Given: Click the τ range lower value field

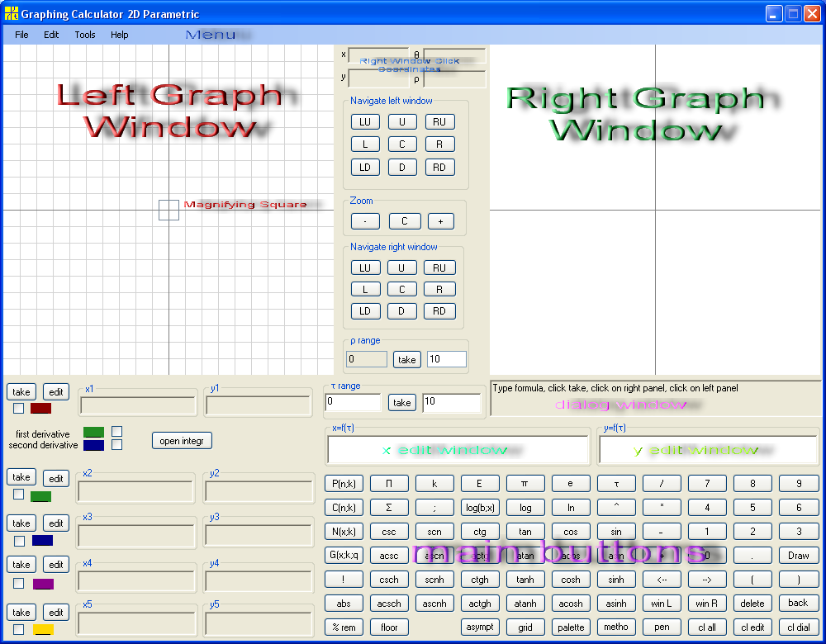Looking at the screenshot, I should (353, 402).
